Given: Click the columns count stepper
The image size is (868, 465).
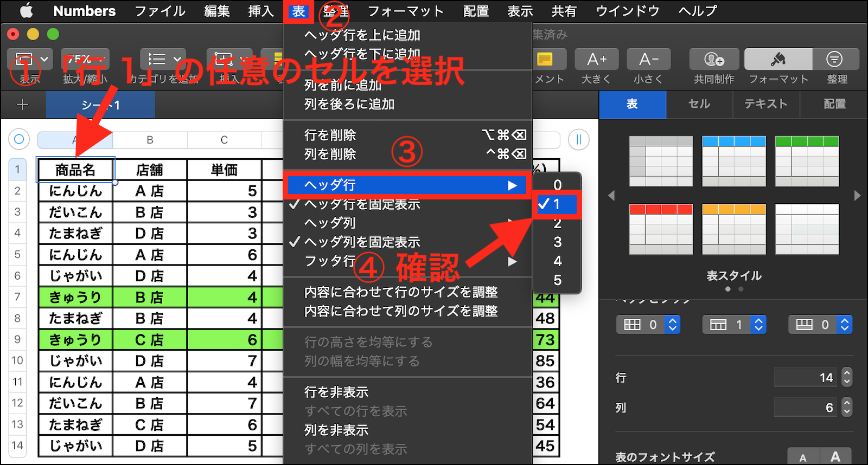Looking at the screenshot, I should point(847,407).
